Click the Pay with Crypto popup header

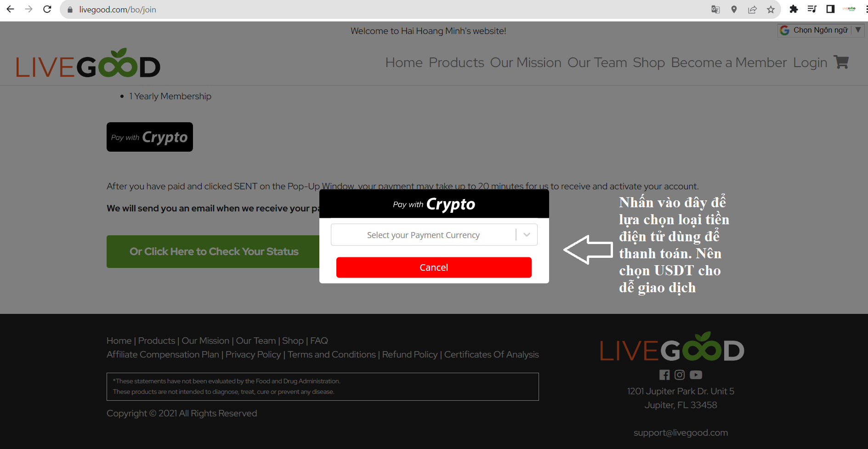pyautogui.click(x=434, y=204)
